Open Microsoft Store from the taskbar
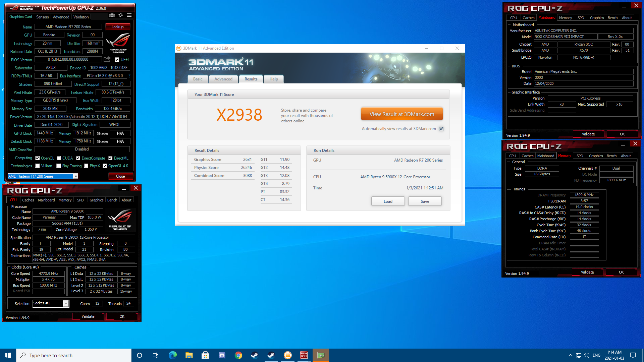Image resolution: width=644 pixels, height=362 pixels. tap(205, 355)
